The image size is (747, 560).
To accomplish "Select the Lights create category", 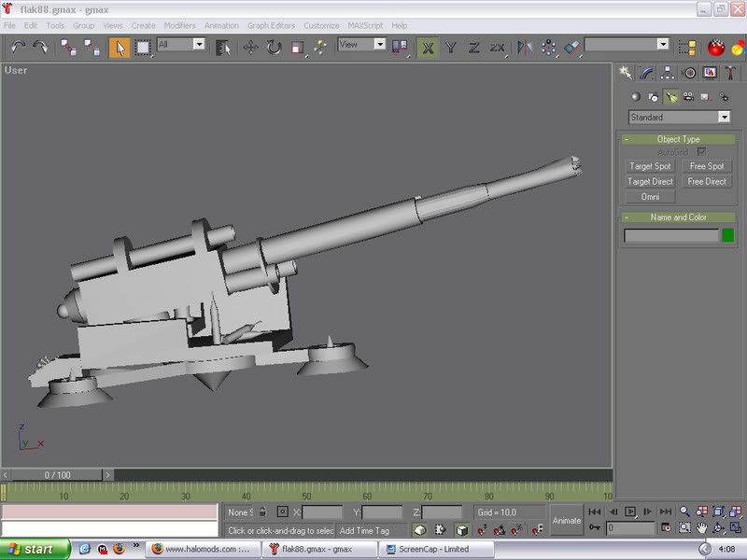I will pos(670,97).
